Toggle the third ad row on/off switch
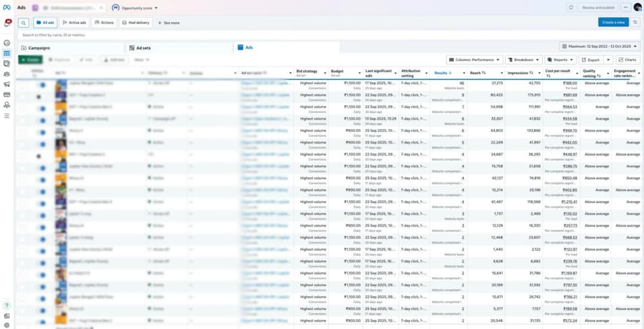This screenshot has width=644, height=329. 41,108
